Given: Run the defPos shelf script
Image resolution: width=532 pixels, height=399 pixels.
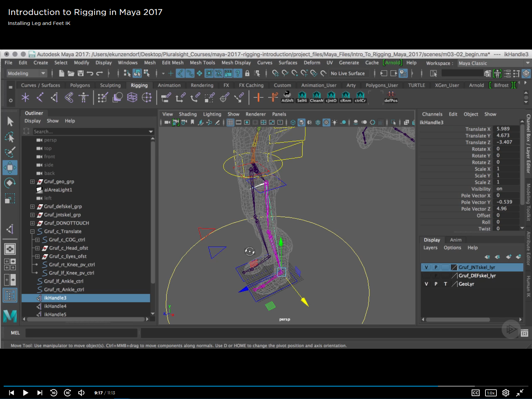Looking at the screenshot, I should click(391, 97).
